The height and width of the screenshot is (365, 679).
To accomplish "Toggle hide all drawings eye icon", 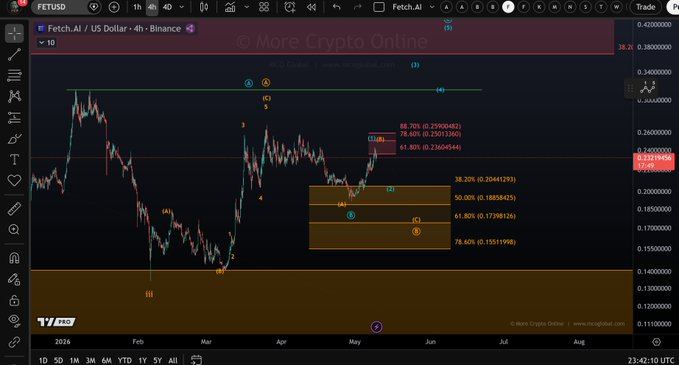I will (x=14, y=321).
